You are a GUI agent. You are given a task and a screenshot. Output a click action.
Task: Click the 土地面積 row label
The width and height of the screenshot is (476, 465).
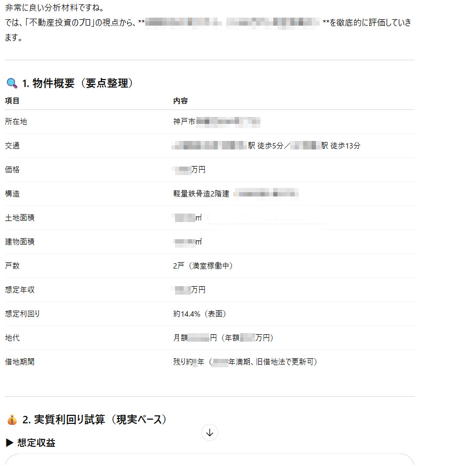tap(20, 218)
